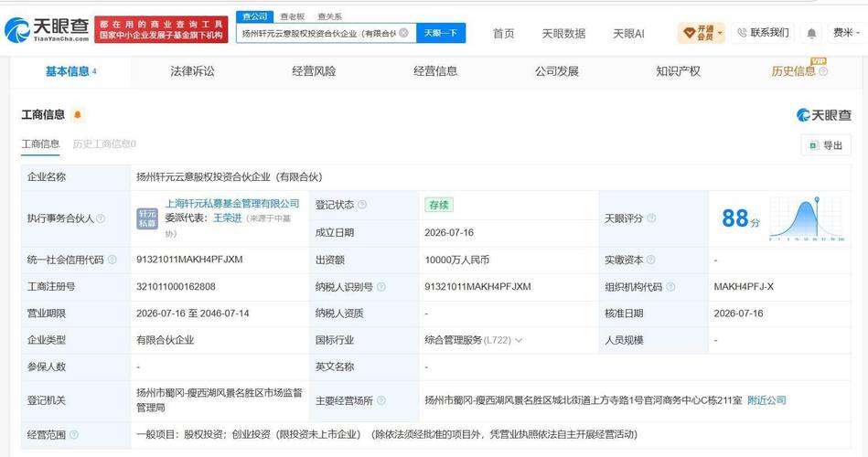
Task: Open the 法律诉讼 tab
Action: click(192, 71)
